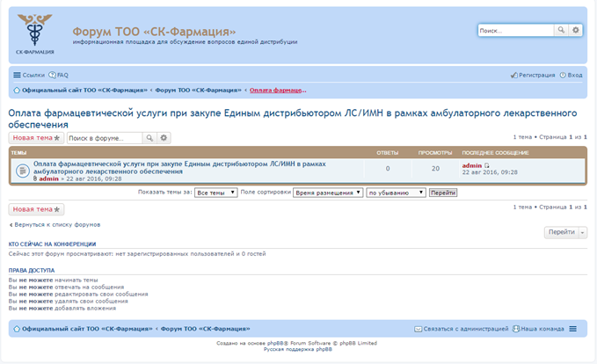The width and height of the screenshot is (597, 364).
Task: Click the Поиск search field in the header
Action: click(516, 31)
